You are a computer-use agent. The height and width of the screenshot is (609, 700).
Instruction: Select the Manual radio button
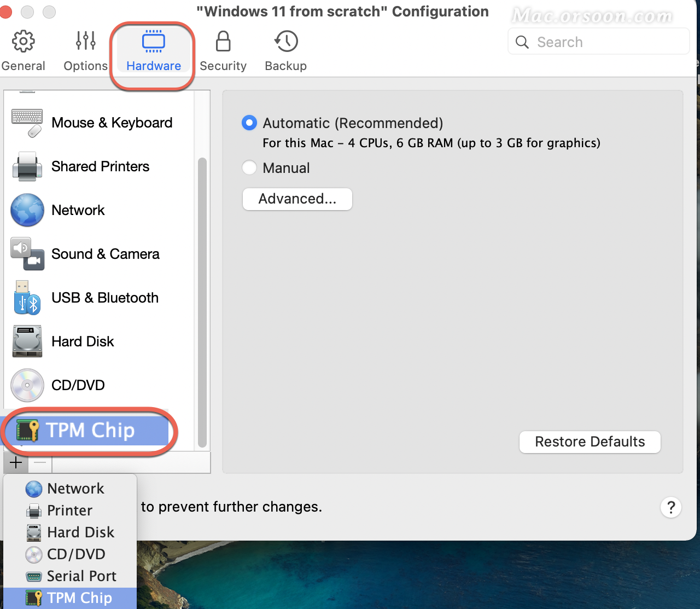click(x=249, y=167)
